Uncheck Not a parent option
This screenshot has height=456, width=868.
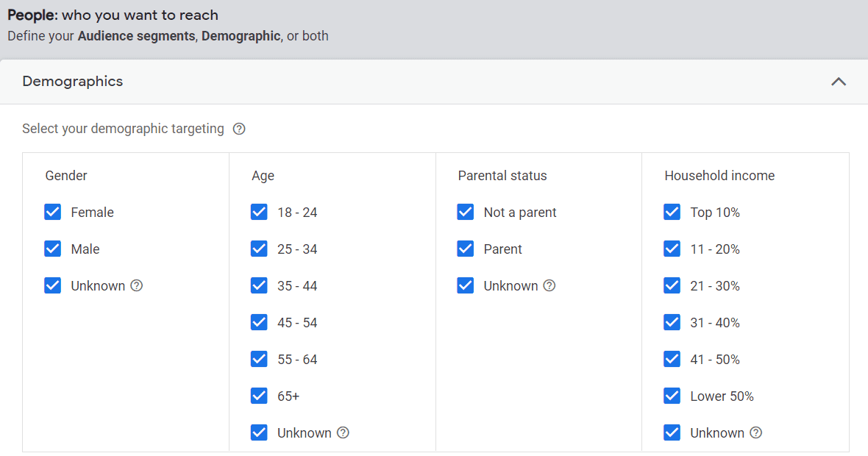[466, 212]
